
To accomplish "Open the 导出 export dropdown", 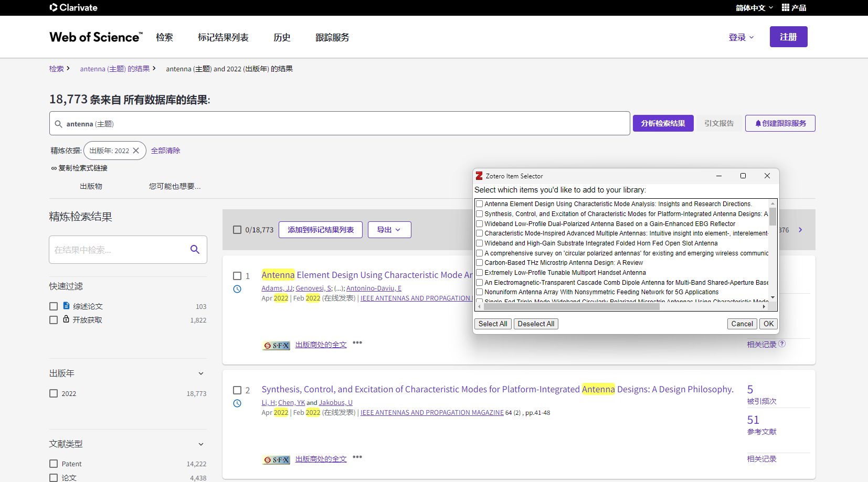I will [389, 230].
